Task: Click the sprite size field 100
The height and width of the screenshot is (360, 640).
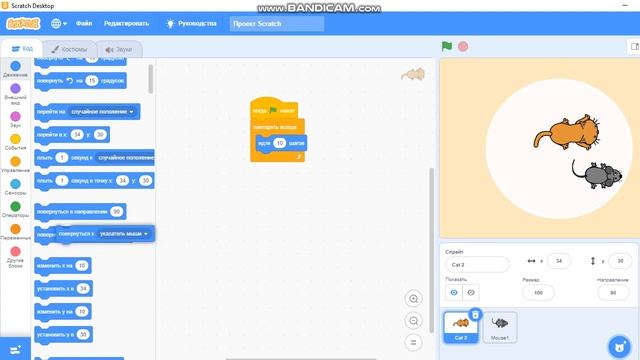Action: point(538,293)
